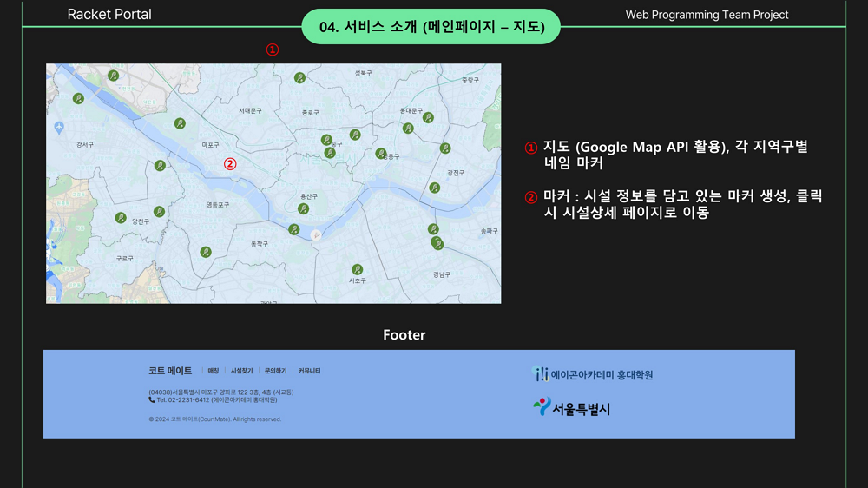This screenshot has height=488, width=868.
Task: Click the 코트 메이트 footer brand
Action: point(170,371)
